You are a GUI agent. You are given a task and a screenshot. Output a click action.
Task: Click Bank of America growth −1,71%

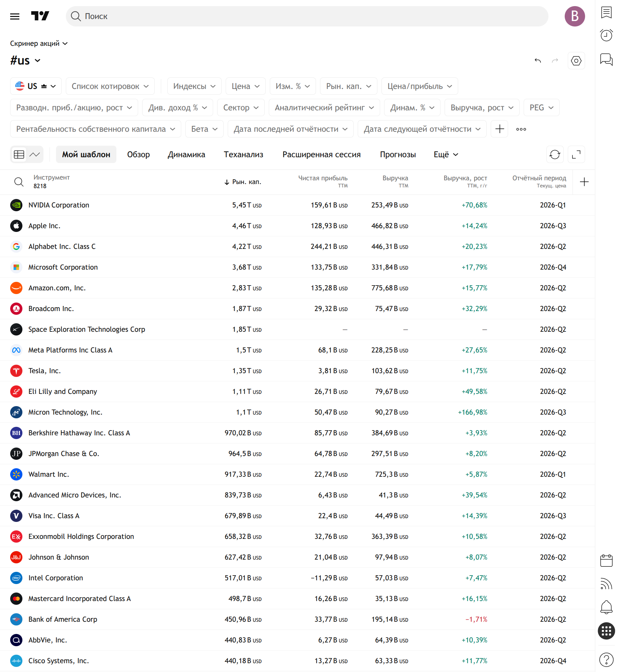click(476, 619)
